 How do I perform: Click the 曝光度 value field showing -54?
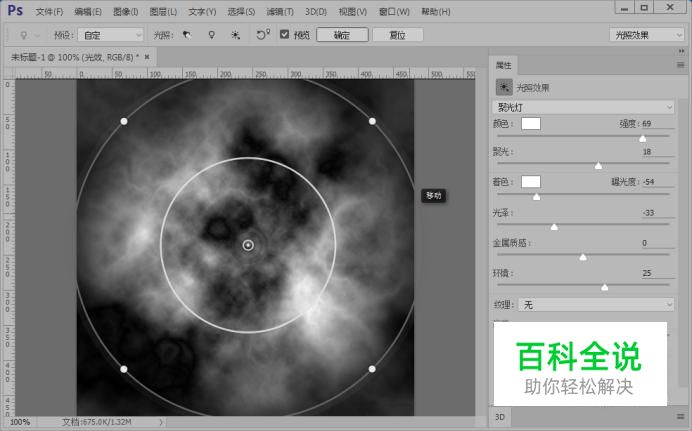tap(658, 181)
